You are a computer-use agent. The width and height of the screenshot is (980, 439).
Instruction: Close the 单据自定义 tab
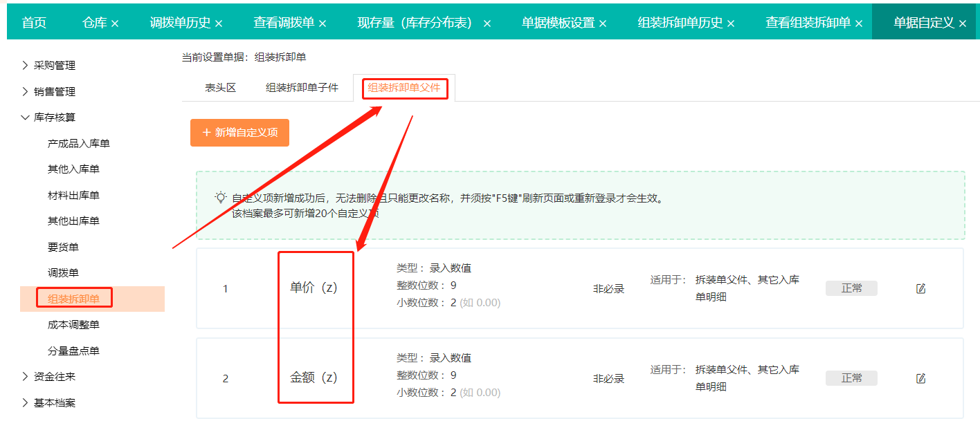(963, 24)
